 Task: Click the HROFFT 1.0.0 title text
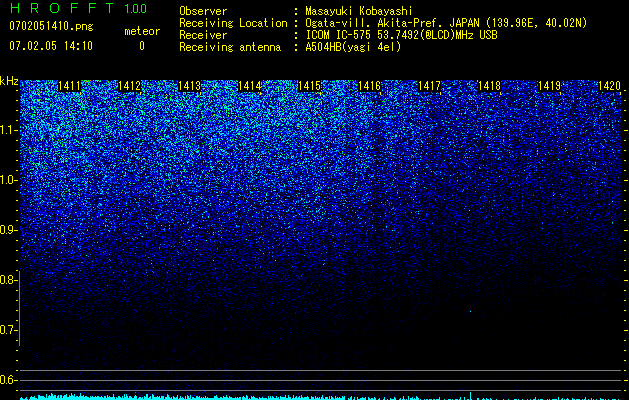(78, 8)
